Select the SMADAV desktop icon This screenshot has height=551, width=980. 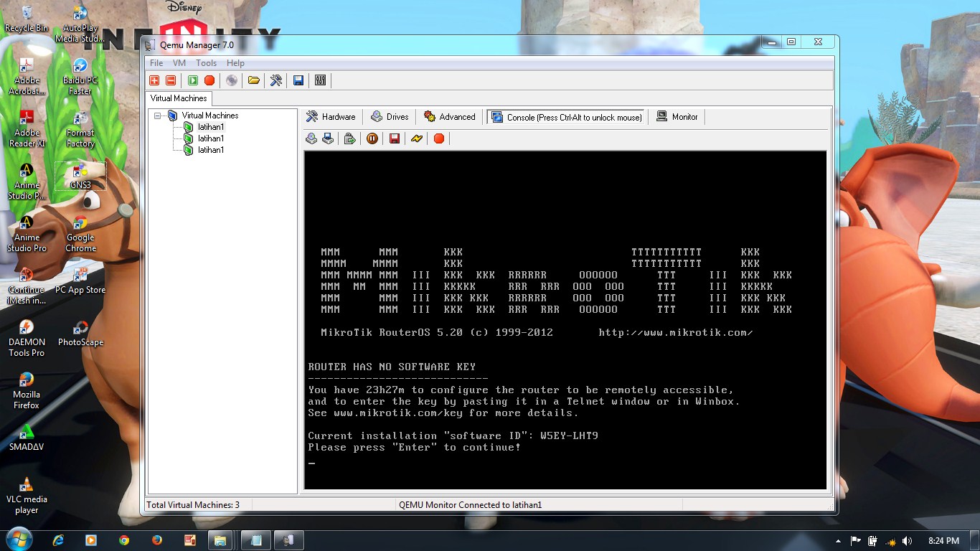27,438
